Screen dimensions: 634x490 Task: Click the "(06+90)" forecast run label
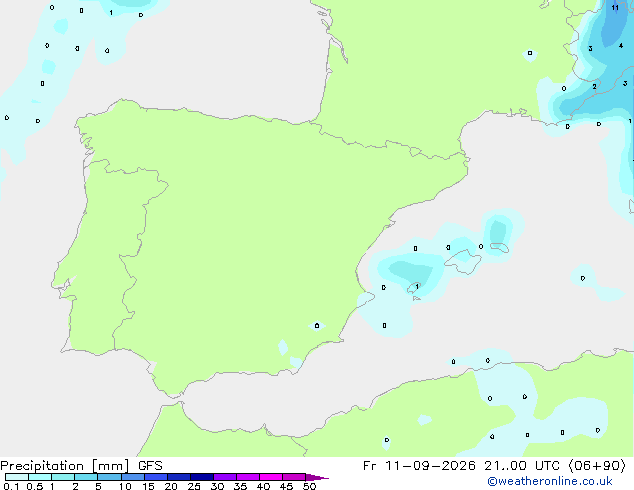click(x=598, y=466)
